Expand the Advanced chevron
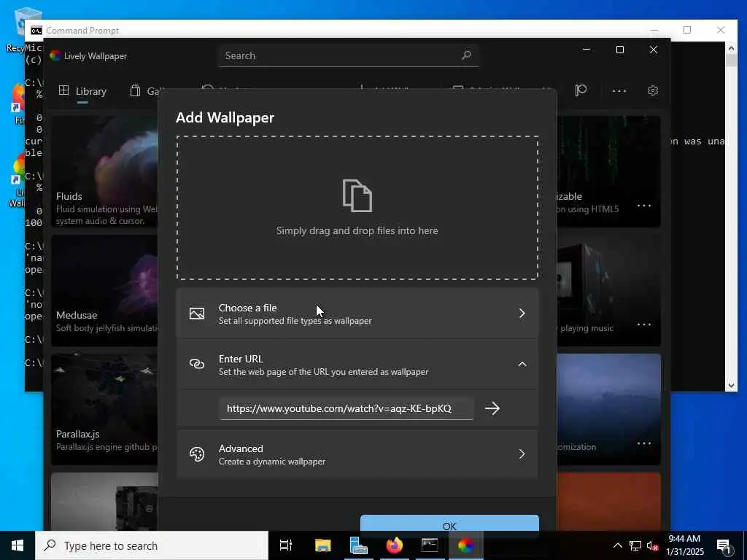The width and height of the screenshot is (747, 560). [522, 454]
